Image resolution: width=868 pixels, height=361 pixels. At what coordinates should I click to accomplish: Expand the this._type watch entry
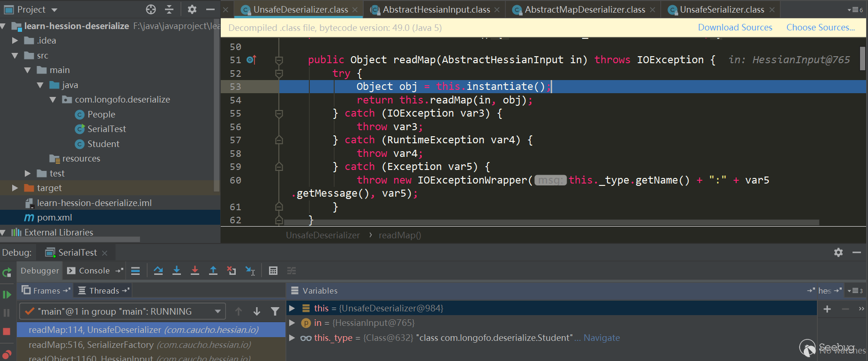click(292, 338)
